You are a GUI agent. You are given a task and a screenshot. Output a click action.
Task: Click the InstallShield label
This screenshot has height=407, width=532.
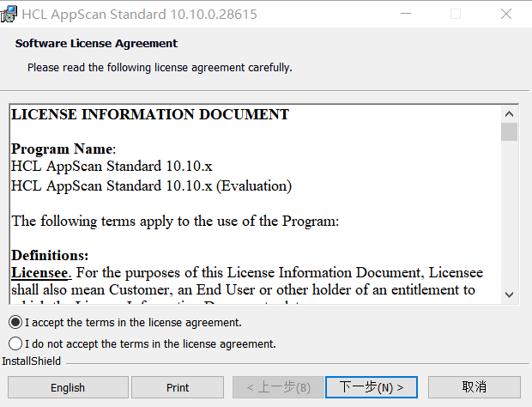coord(31,361)
